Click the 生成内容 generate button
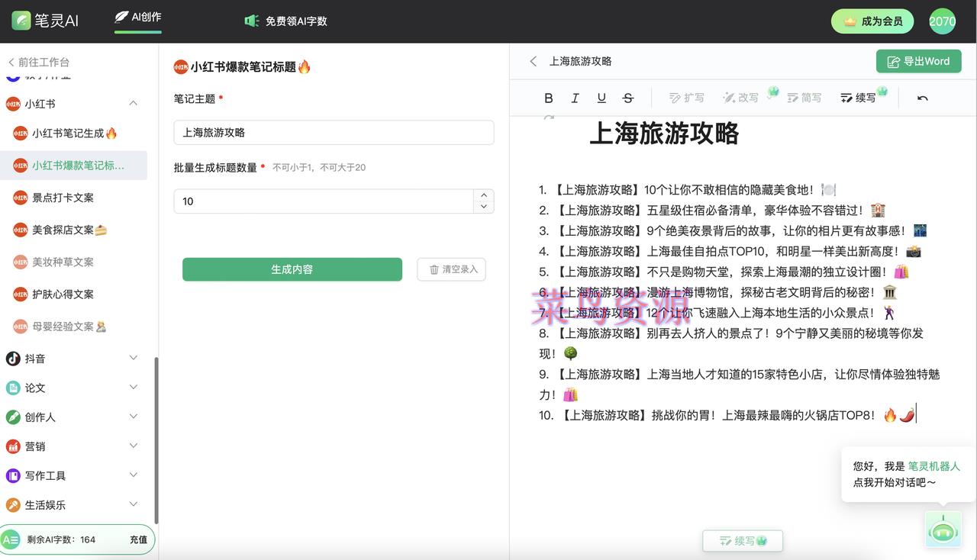The image size is (977, 560). point(292,269)
